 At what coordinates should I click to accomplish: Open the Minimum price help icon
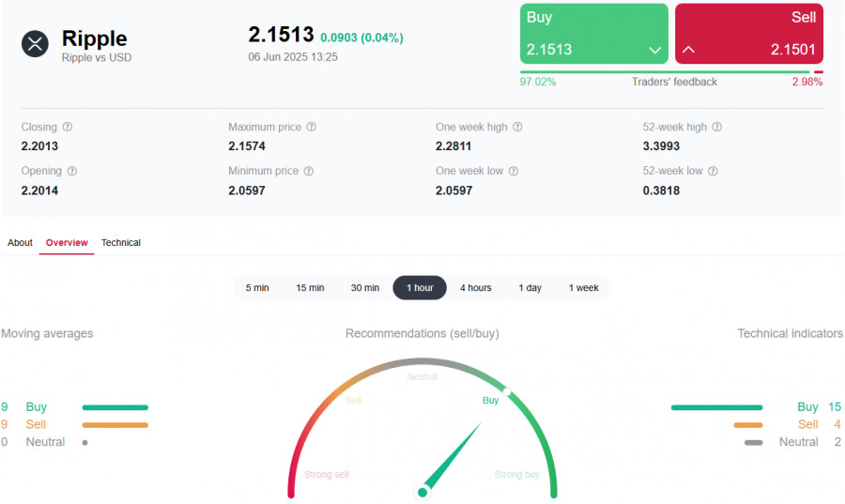click(309, 171)
